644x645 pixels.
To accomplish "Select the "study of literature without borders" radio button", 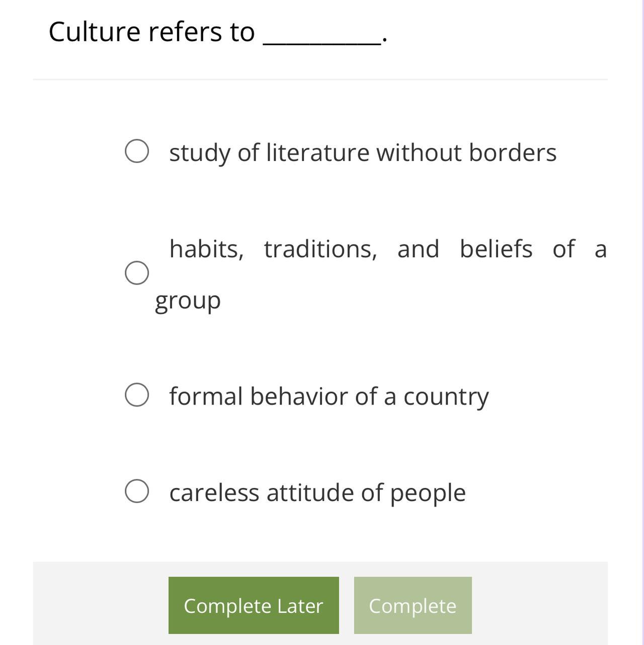I will pyautogui.click(x=136, y=151).
